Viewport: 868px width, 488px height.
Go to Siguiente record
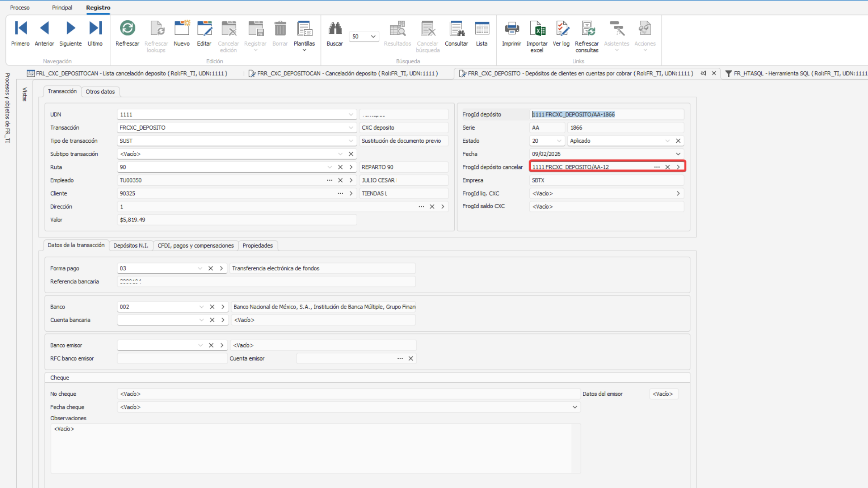[x=71, y=28]
